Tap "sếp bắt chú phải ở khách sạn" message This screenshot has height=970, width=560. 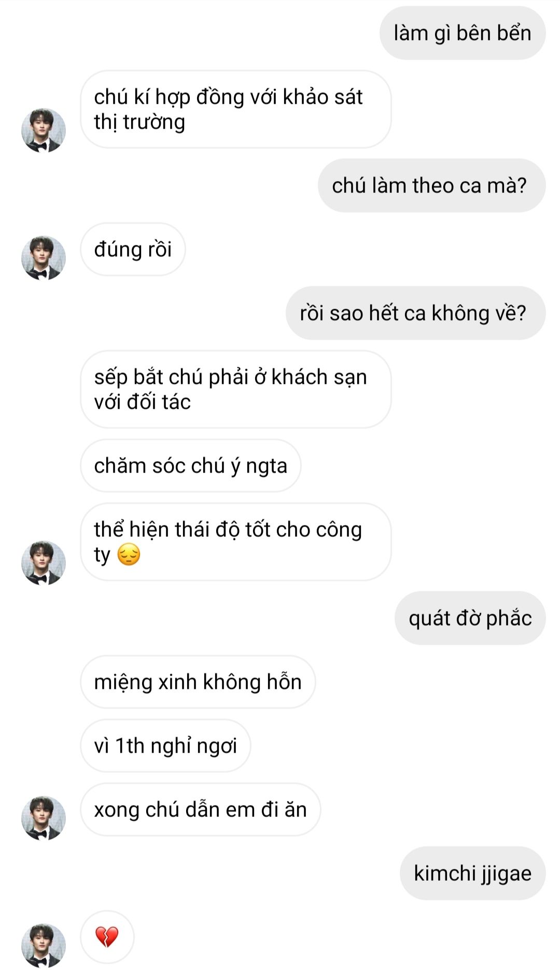coord(235,389)
